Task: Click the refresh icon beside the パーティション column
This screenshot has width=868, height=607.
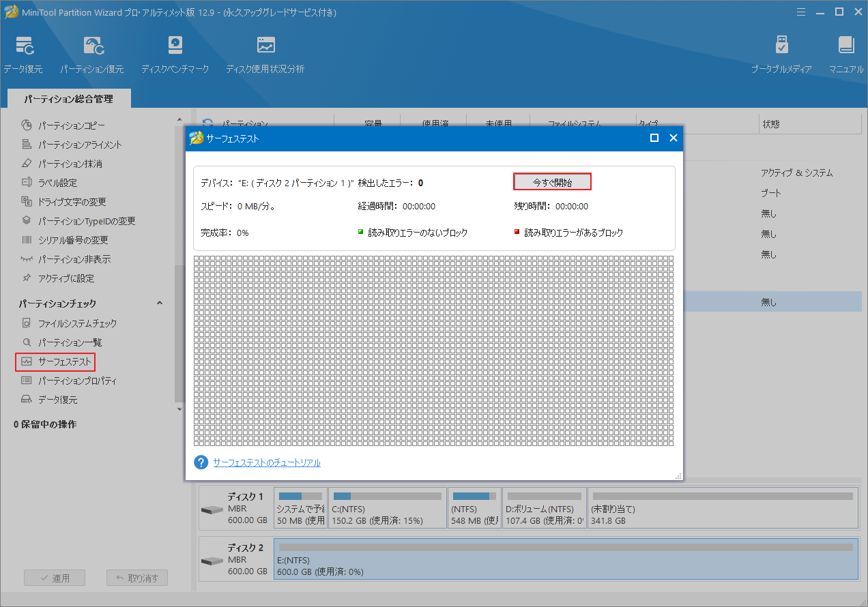Action: (208, 124)
